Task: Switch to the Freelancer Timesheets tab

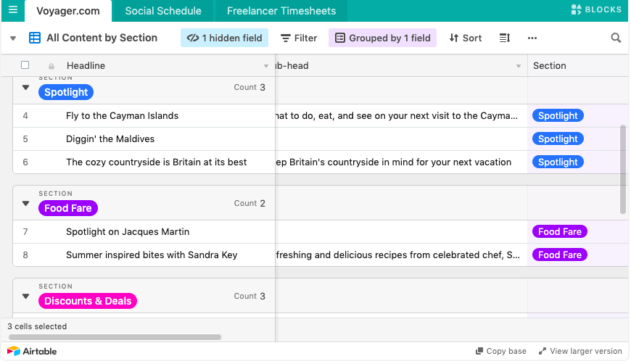Action: coord(281,11)
